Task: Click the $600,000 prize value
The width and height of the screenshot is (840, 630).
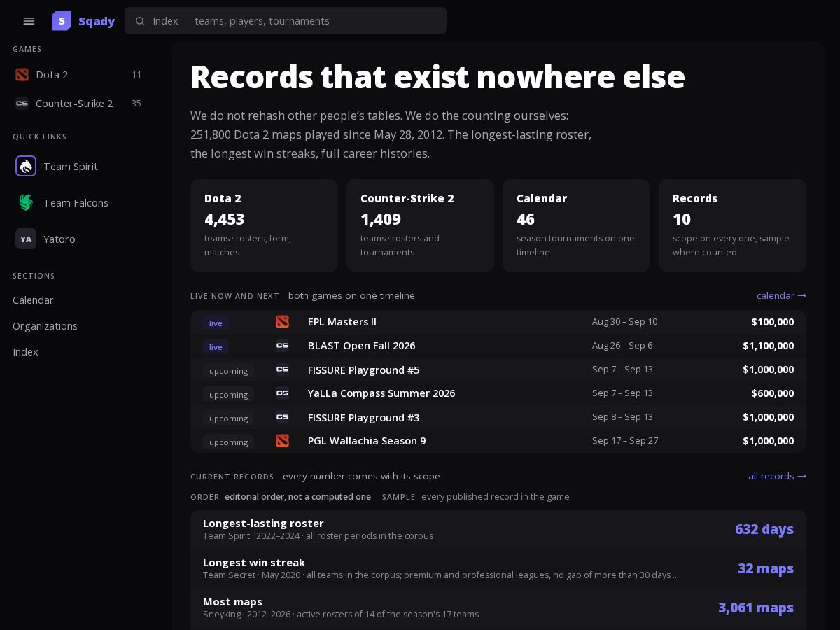Action: click(x=772, y=393)
